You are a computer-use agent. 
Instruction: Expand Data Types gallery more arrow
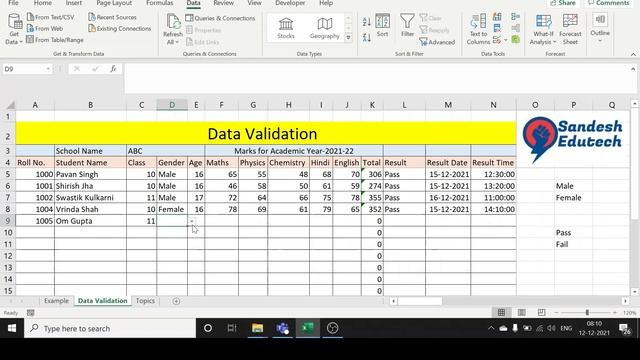coord(348,38)
